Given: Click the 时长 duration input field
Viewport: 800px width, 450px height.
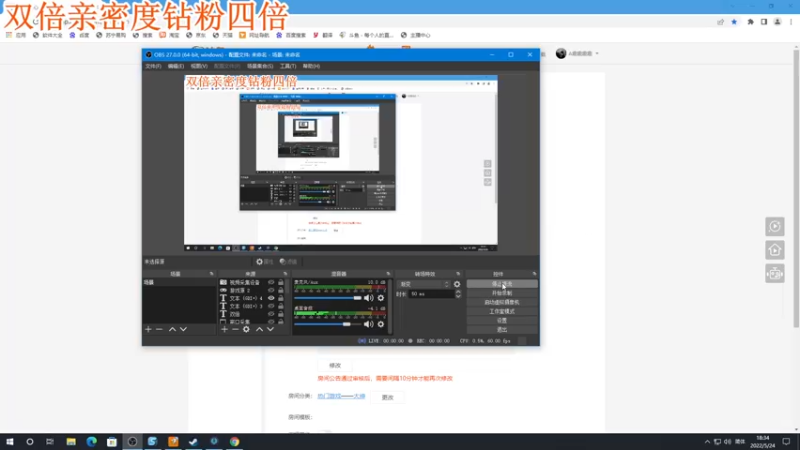Looking at the screenshot, I should (x=431, y=294).
